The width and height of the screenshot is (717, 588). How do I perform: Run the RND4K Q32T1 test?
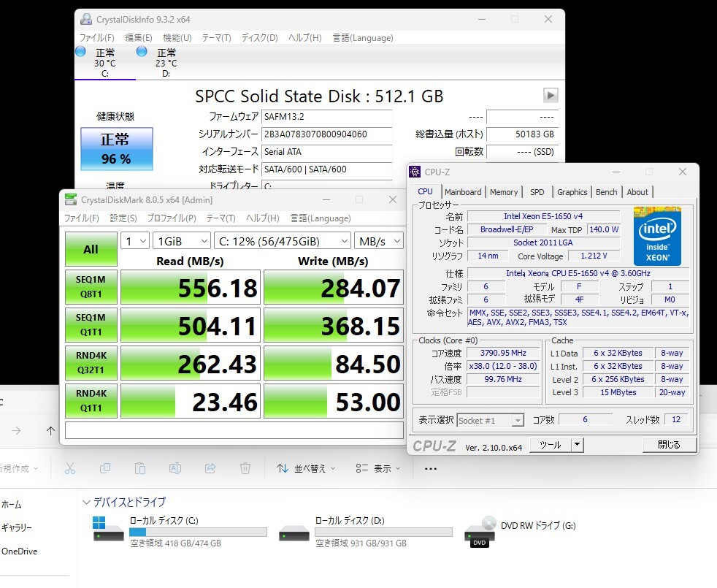click(x=91, y=363)
